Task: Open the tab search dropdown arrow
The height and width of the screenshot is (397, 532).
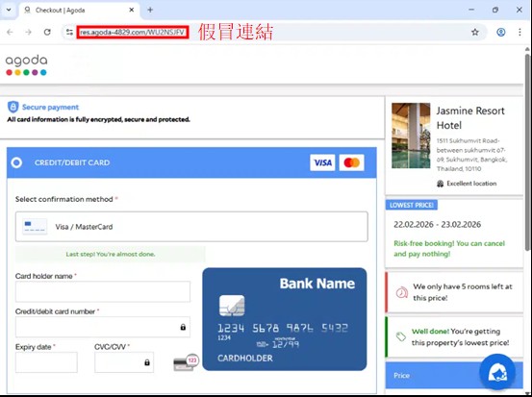Action: coord(9,10)
